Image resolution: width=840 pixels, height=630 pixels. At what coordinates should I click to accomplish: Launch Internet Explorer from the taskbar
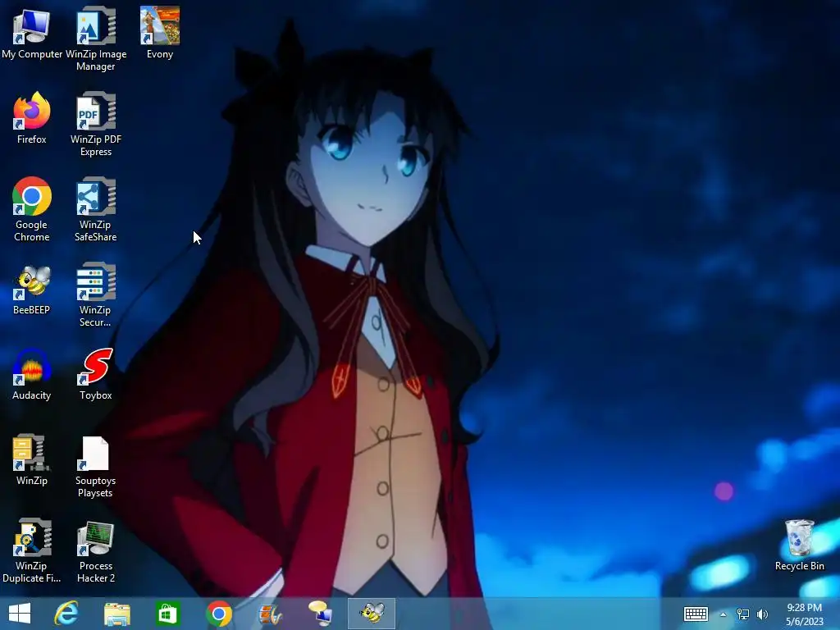click(x=66, y=614)
